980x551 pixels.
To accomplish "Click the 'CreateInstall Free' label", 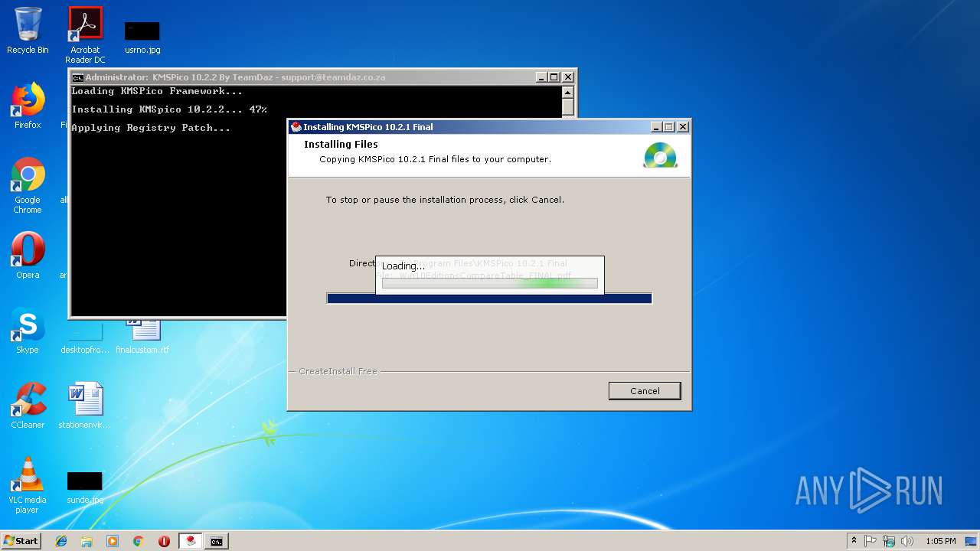I will pos(338,371).
